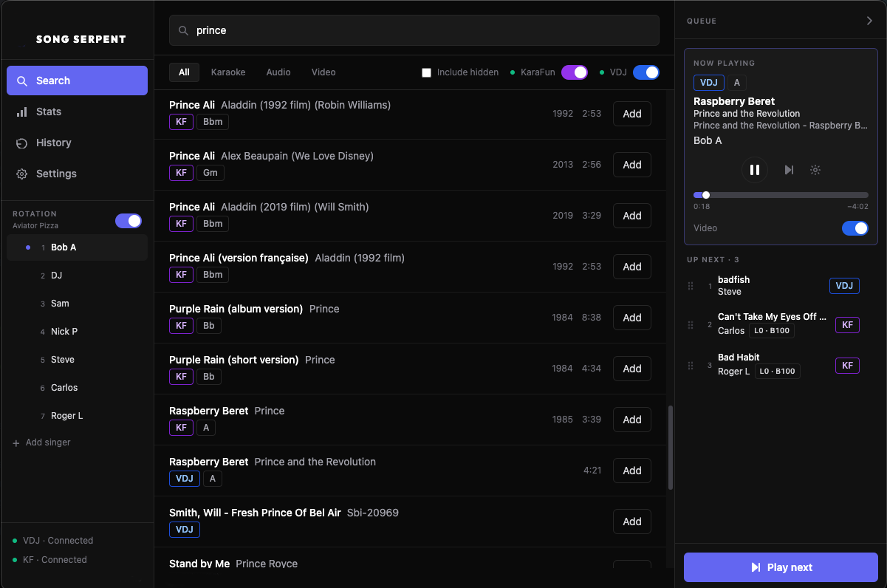887x588 pixels.
Task: Select the Karaoke filter tab
Action: pos(228,72)
